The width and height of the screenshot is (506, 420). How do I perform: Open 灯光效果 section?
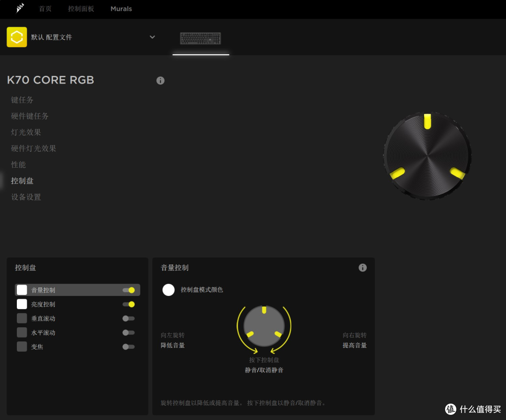tap(26, 132)
